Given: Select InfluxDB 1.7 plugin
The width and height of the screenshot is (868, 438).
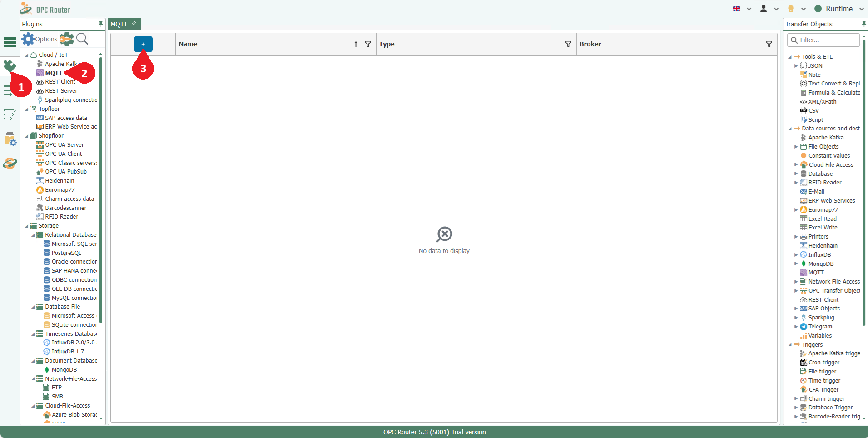Looking at the screenshot, I should click(x=68, y=352).
